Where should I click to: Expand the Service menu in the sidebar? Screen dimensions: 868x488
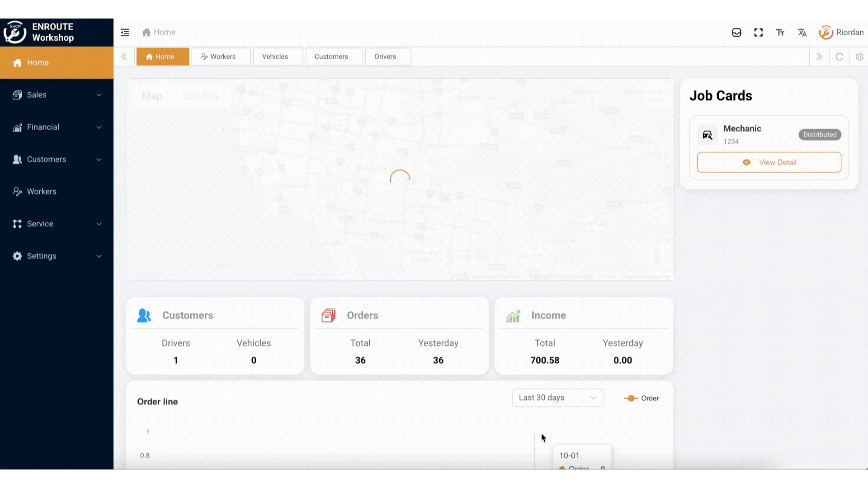pos(57,224)
